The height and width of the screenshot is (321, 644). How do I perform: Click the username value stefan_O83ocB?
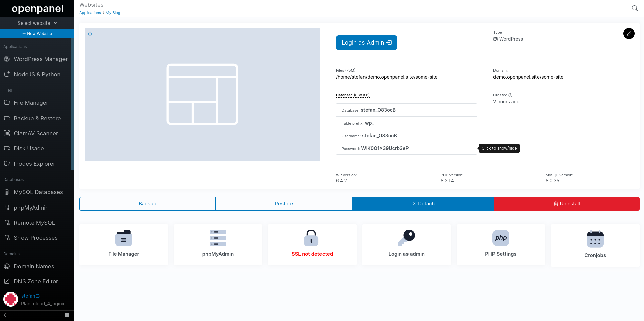380,136
